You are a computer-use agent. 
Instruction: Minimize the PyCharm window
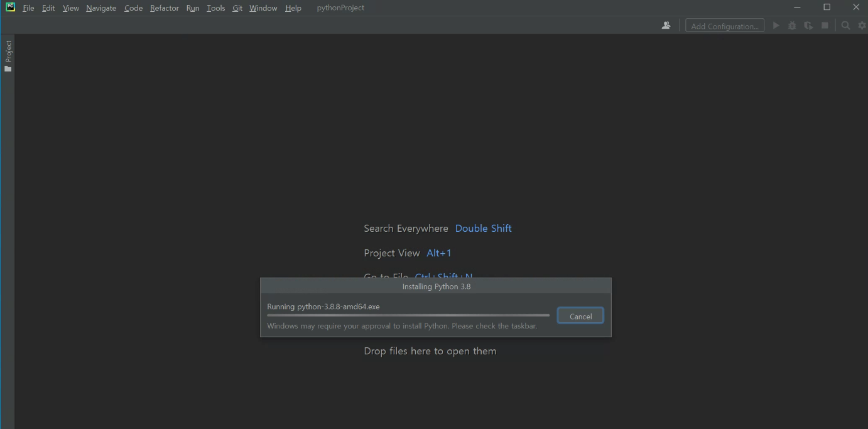click(798, 8)
